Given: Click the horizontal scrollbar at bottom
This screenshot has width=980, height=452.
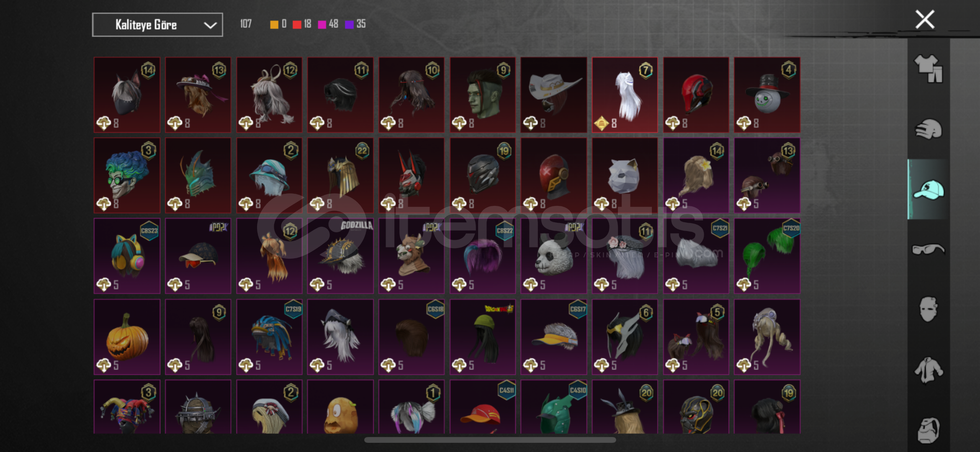Looking at the screenshot, I should (490, 440).
